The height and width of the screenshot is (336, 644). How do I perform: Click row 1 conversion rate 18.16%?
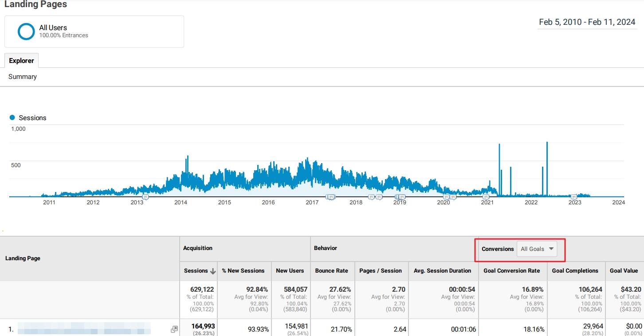[533, 329]
